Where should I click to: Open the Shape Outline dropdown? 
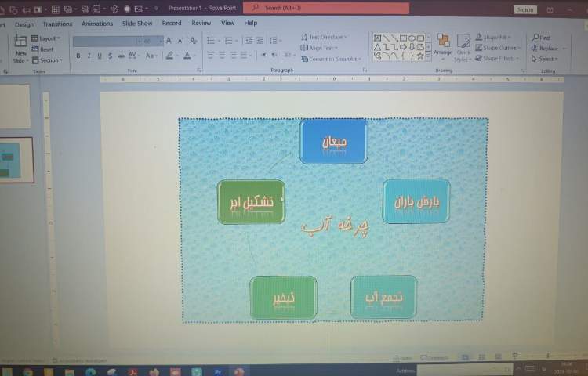498,48
